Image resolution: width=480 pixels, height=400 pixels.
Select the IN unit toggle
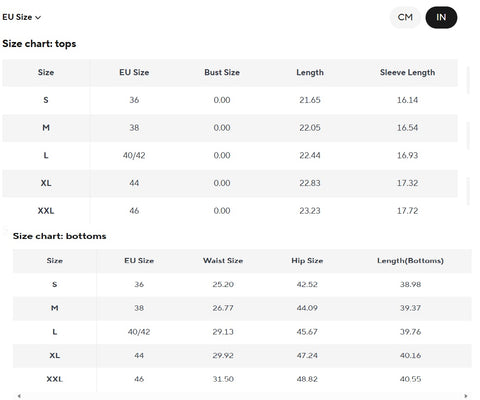pyautogui.click(x=441, y=17)
